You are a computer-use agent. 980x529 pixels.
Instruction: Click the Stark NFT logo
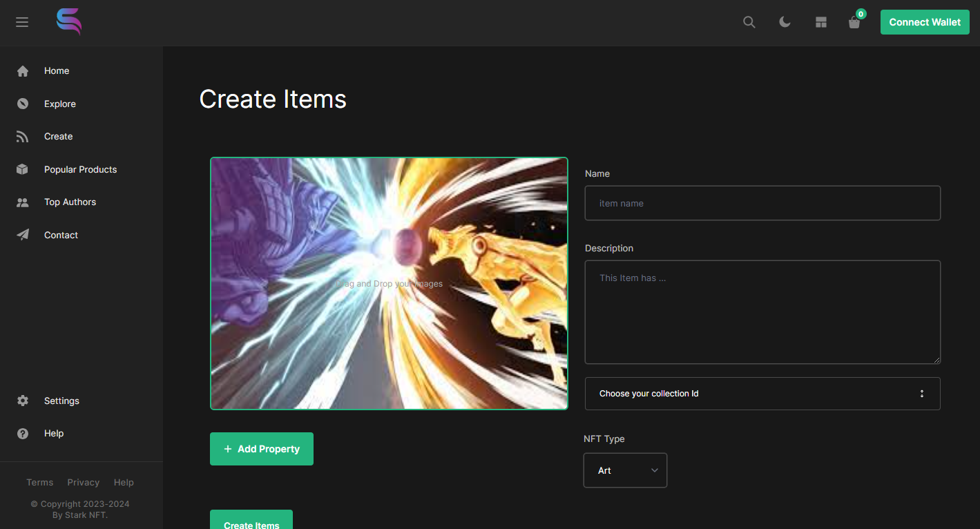coord(69,22)
